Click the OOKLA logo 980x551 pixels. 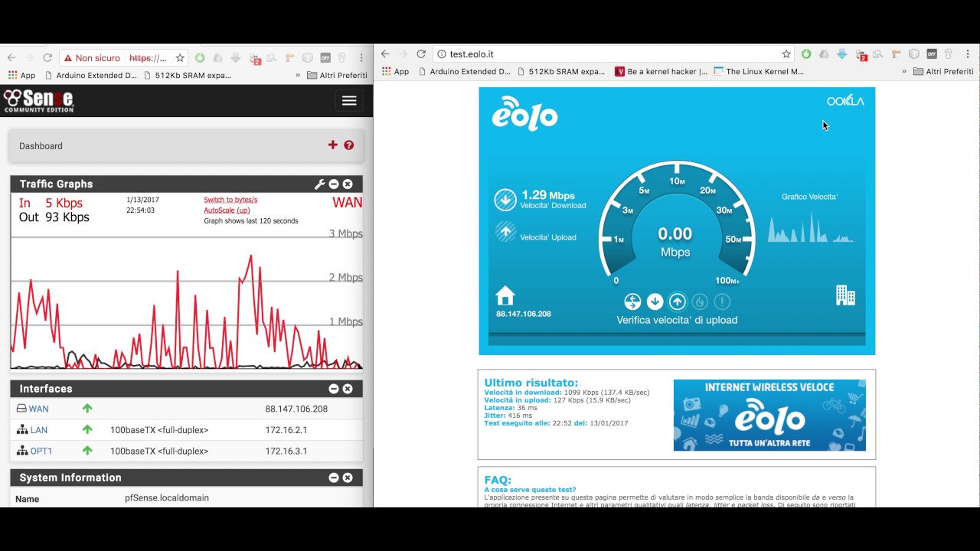(x=845, y=101)
